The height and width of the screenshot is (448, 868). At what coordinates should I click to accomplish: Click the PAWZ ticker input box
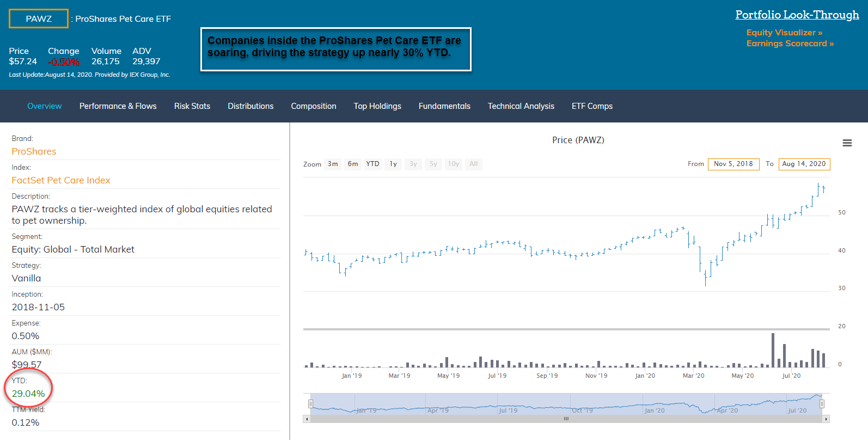pos(39,19)
